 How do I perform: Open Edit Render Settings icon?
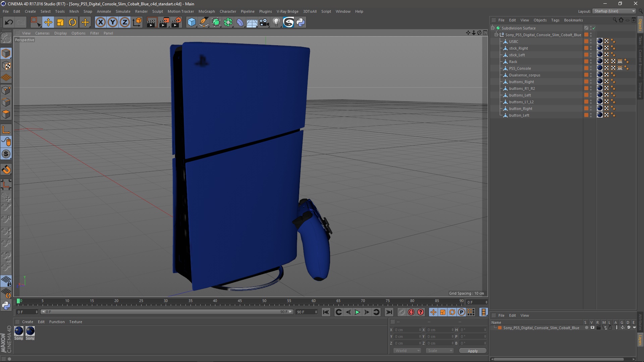tap(176, 22)
